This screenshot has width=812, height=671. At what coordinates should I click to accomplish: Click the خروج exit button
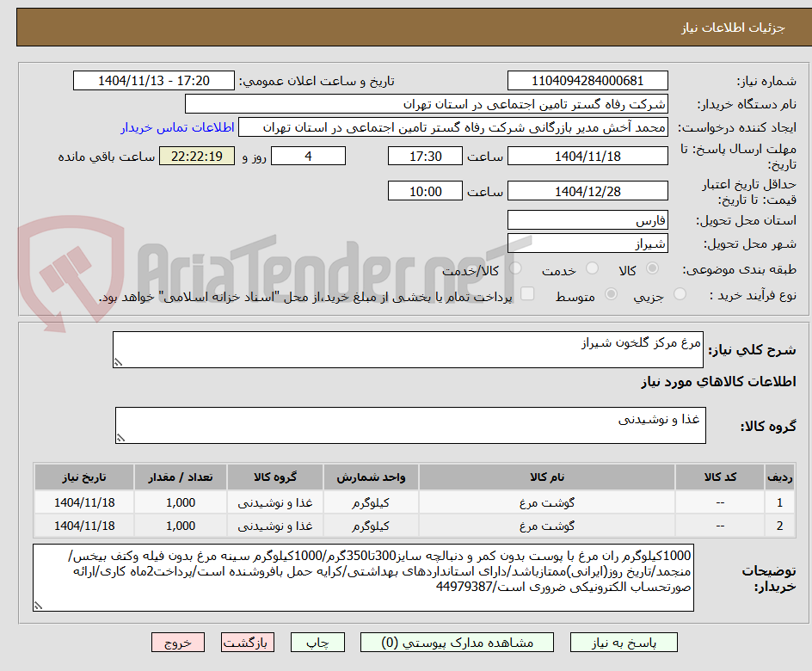(178, 643)
